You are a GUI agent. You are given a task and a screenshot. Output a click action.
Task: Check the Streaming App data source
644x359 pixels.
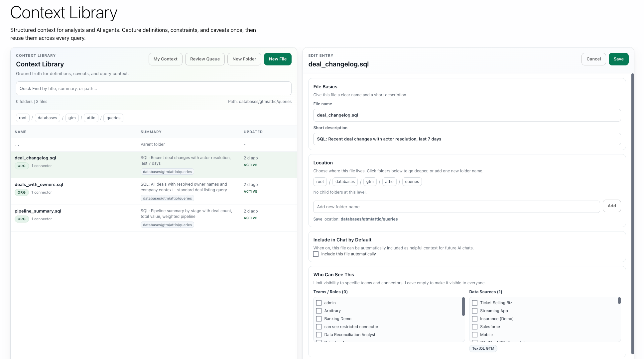click(x=475, y=311)
